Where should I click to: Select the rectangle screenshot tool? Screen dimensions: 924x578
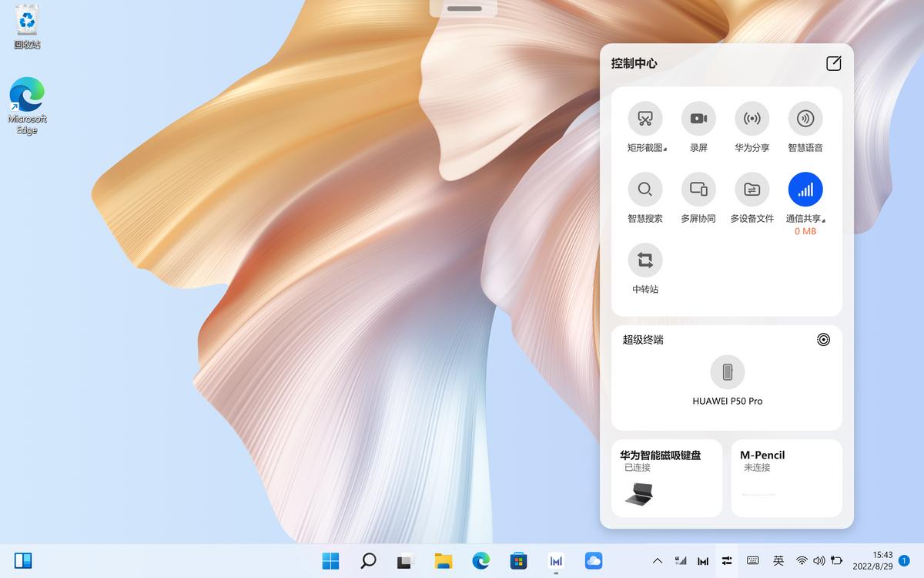coord(644,119)
